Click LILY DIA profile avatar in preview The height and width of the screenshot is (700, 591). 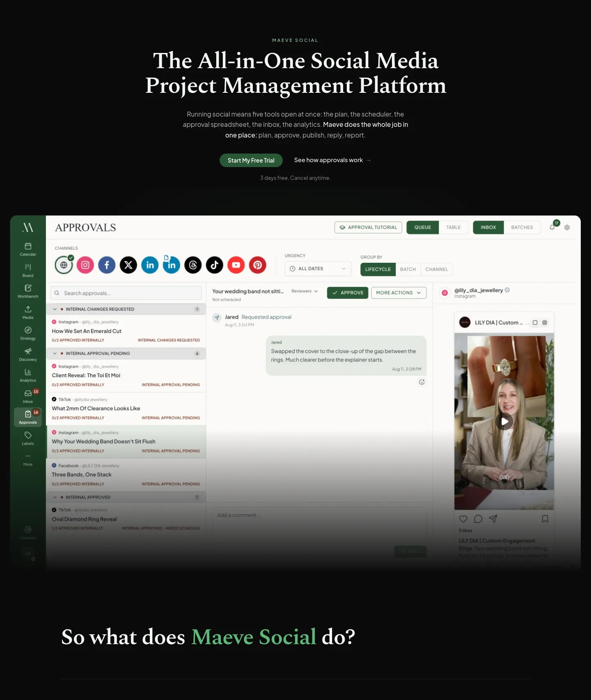point(465,323)
